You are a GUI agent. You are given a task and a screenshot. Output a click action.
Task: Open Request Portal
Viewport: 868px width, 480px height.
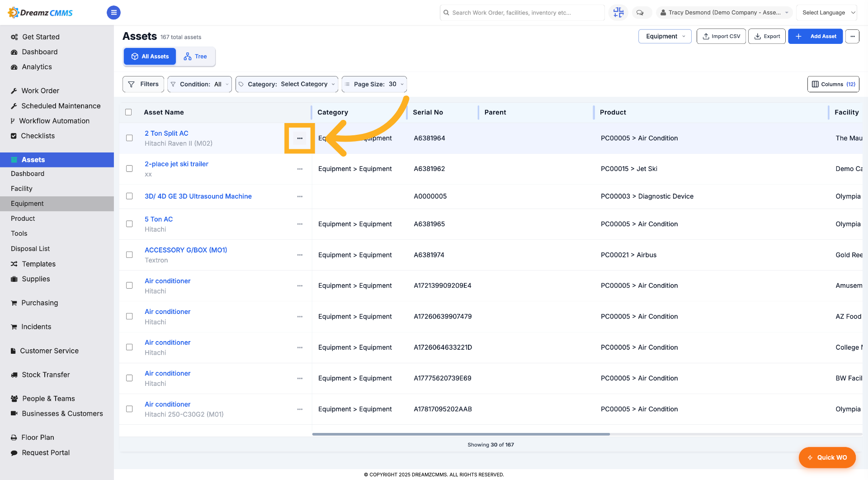46,452
